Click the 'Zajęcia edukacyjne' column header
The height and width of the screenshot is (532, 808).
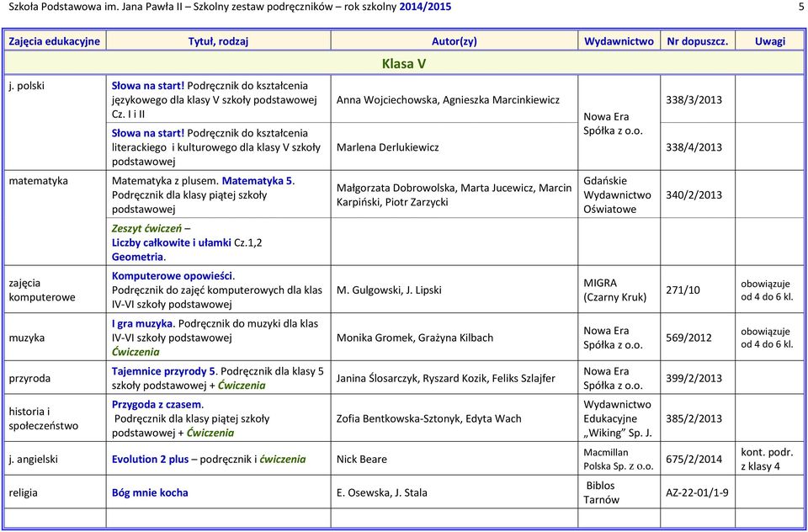click(x=55, y=41)
